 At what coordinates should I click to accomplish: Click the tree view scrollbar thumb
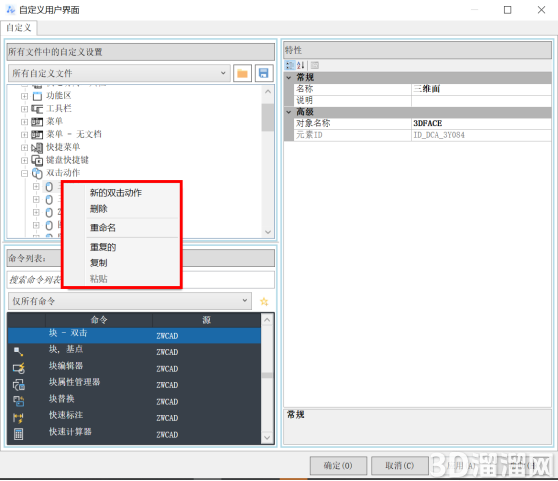(x=268, y=117)
